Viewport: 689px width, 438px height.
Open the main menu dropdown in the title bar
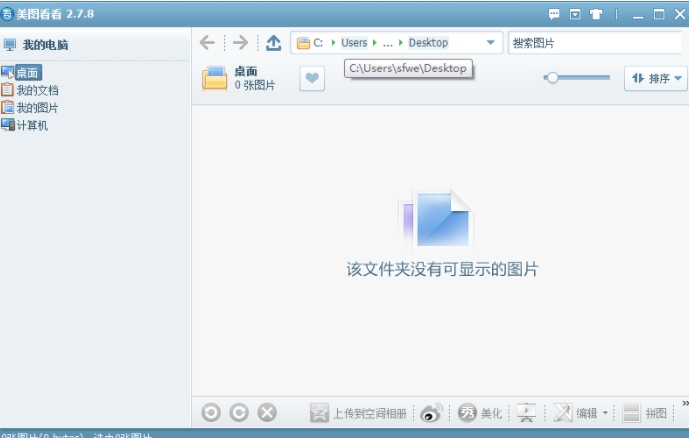pos(575,14)
